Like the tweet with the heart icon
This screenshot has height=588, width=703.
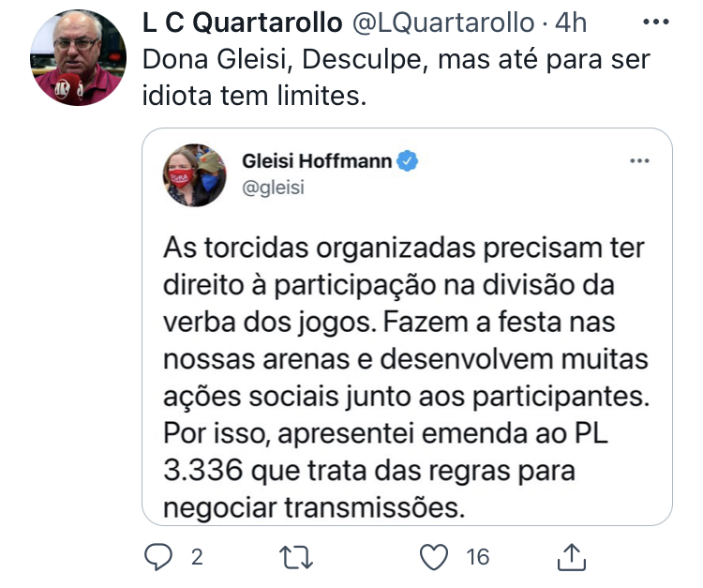coord(433,558)
